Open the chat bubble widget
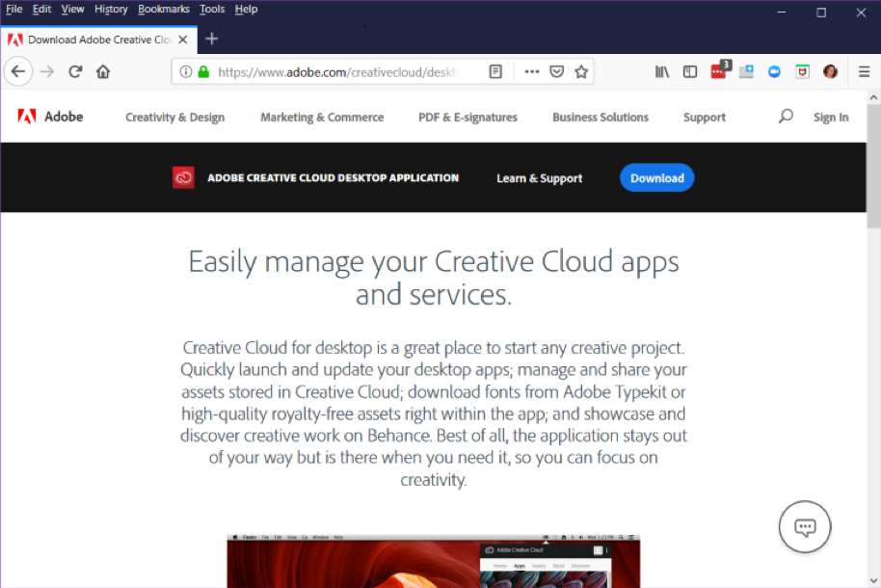Screen dimensions: 881x588 805,526
